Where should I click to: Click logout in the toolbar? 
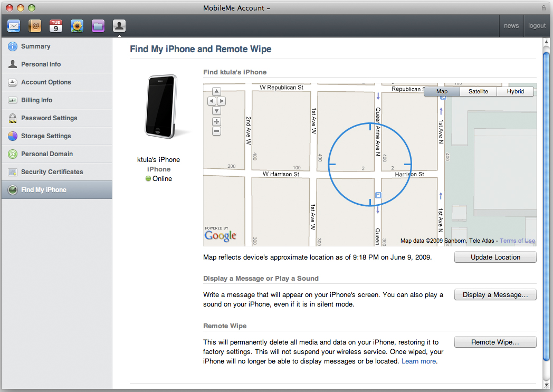pos(537,26)
